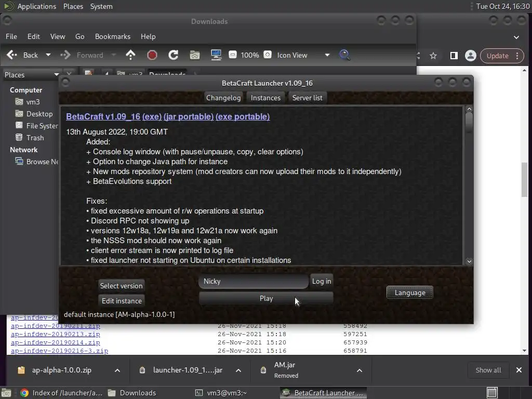This screenshot has height=399, width=532.
Task: Open the Bookmarks menu
Action: tap(113, 36)
